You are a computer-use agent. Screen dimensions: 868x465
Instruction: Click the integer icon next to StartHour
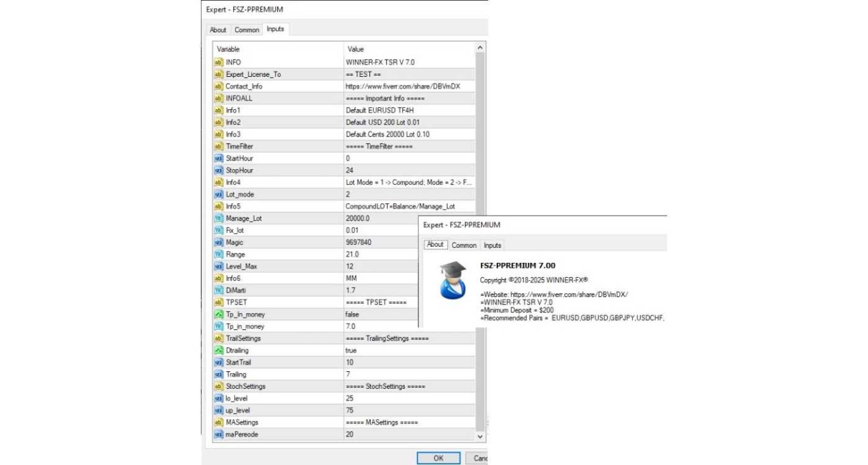coord(218,158)
